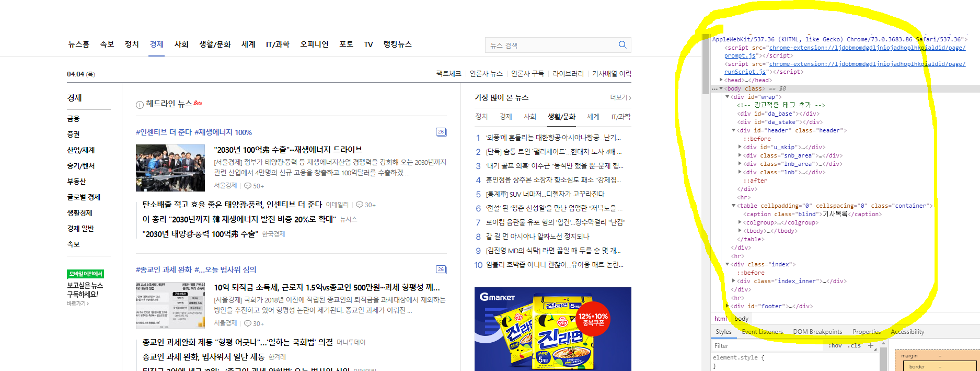This screenshot has width=980, height=371.
Task: Expand the div class="index_inner" node
Action: 733,281
